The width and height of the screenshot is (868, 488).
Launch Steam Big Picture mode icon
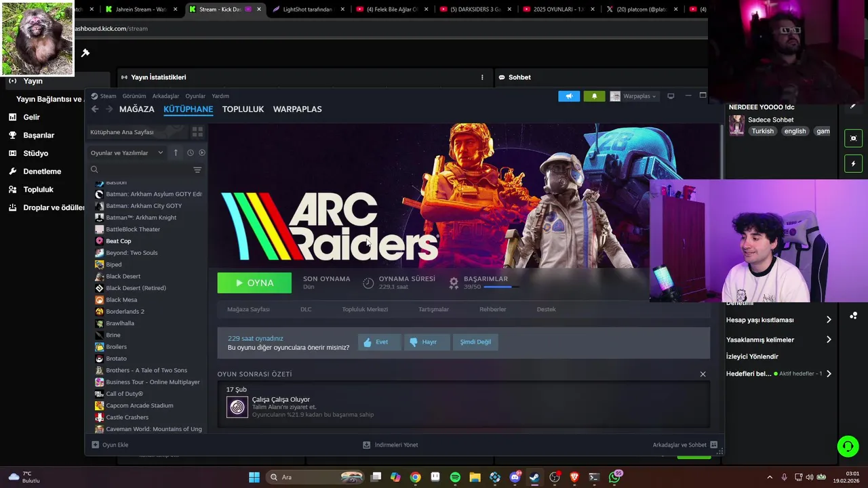(x=671, y=96)
